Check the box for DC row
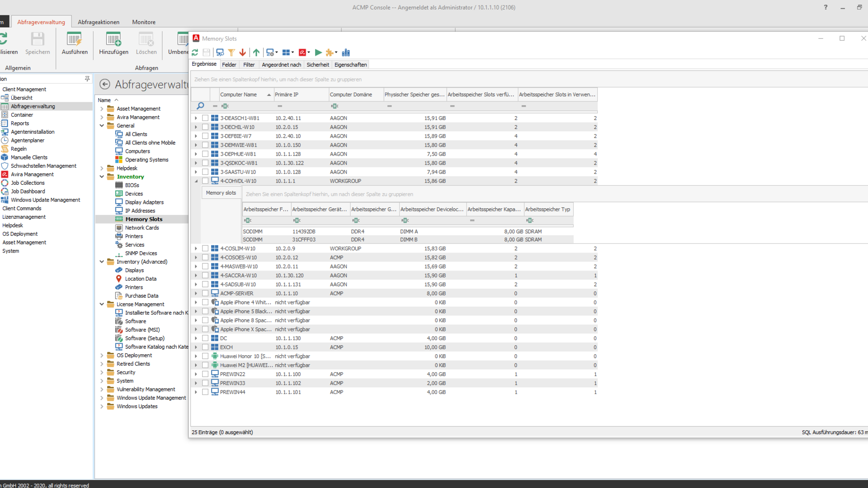Image resolution: width=868 pixels, height=488 pixels. 205,338
